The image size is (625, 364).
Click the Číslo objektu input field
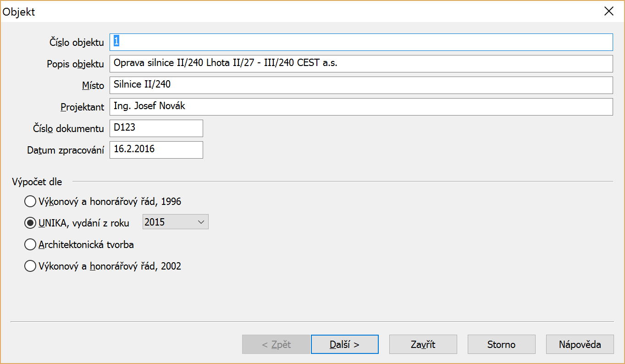(361, 42)
